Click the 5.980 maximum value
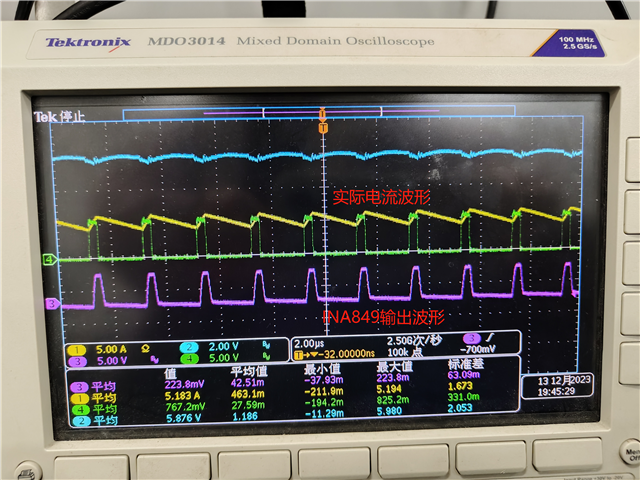The width and height of the screenshot is (640, 480). tap(389, 411)
